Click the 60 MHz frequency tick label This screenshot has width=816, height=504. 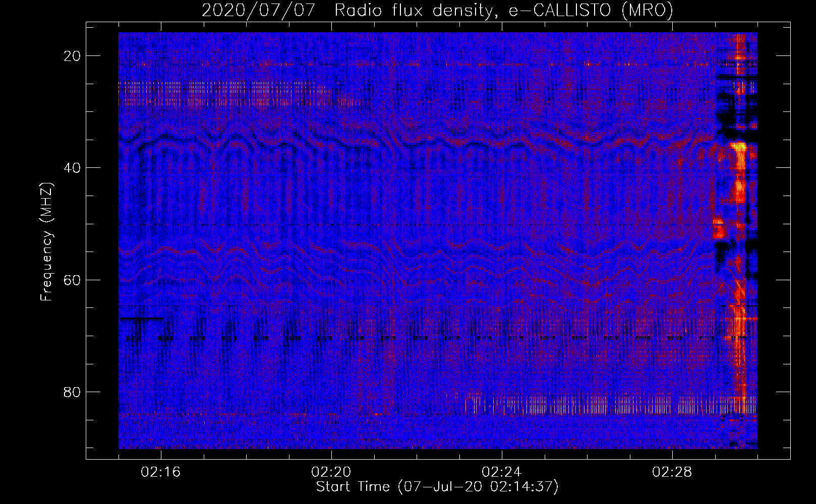click(x=73, y=280)
